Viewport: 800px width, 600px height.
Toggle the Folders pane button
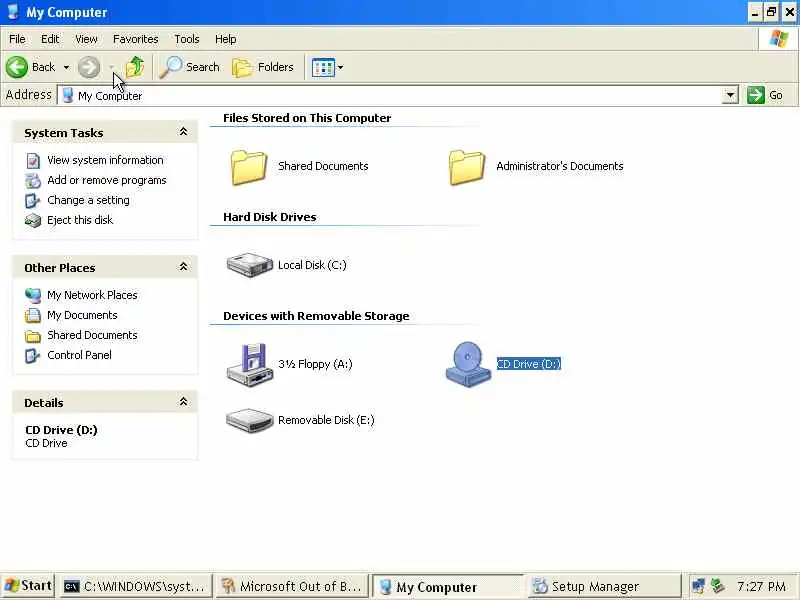(263, 67)
